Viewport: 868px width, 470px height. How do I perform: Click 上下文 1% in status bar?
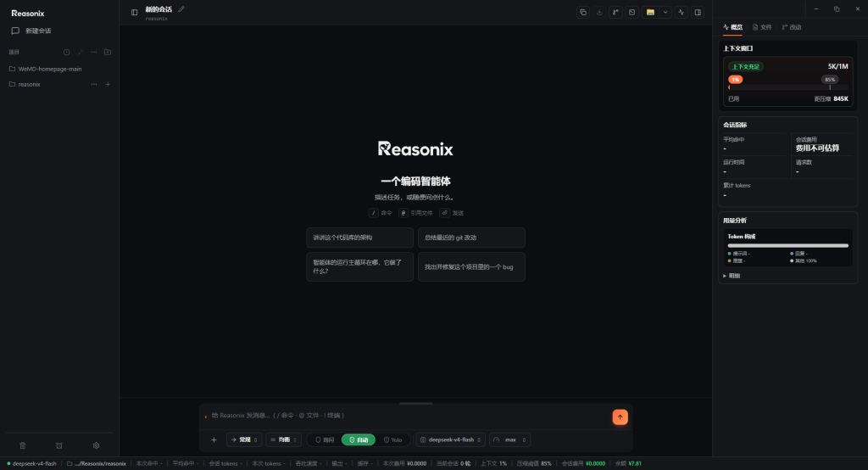[x=493, y=464]
